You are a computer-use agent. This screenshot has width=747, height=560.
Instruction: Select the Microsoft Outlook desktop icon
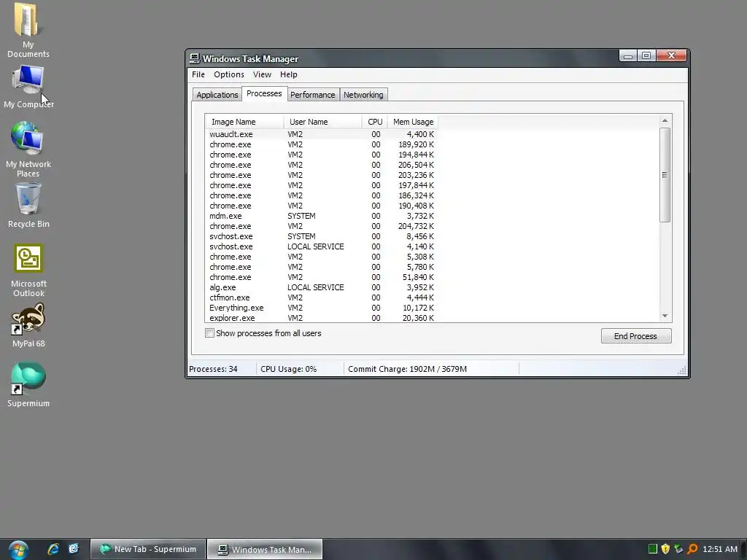[x=28, y=259]
